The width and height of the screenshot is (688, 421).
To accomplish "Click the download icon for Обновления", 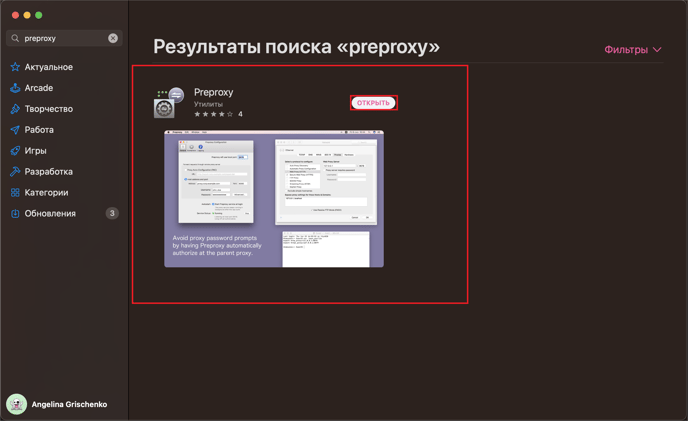I will tap(15, 213).
